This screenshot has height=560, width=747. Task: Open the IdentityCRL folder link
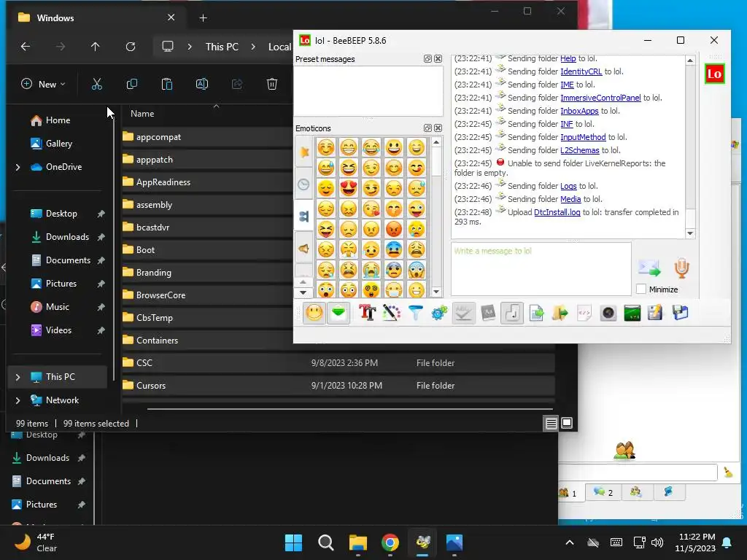[581, 71]
